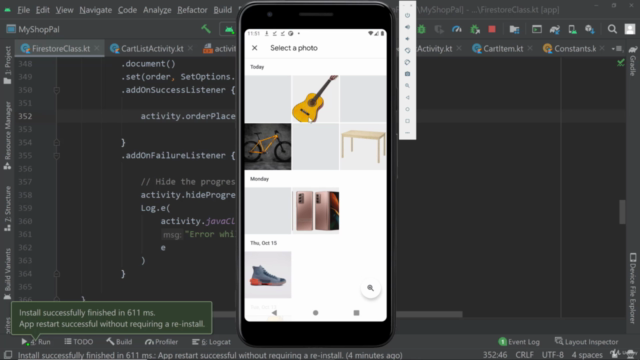640x360 pixels.
Task: Click the user account avatar icon
Action: (630, 29)
